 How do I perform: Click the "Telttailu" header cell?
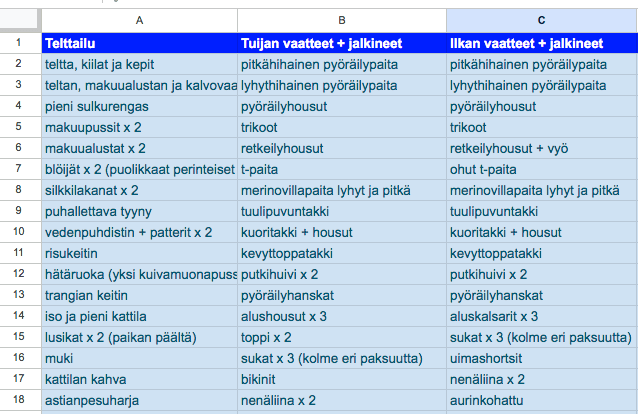tap(139, 43)
